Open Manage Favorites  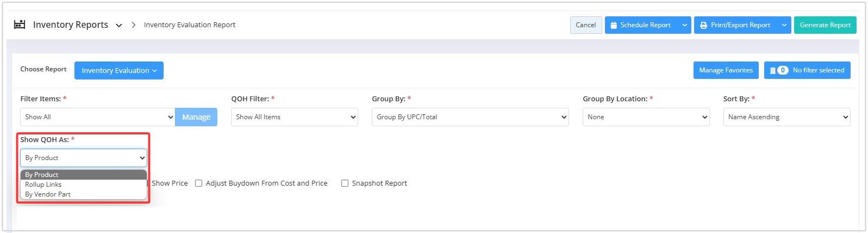pos(726,70)
